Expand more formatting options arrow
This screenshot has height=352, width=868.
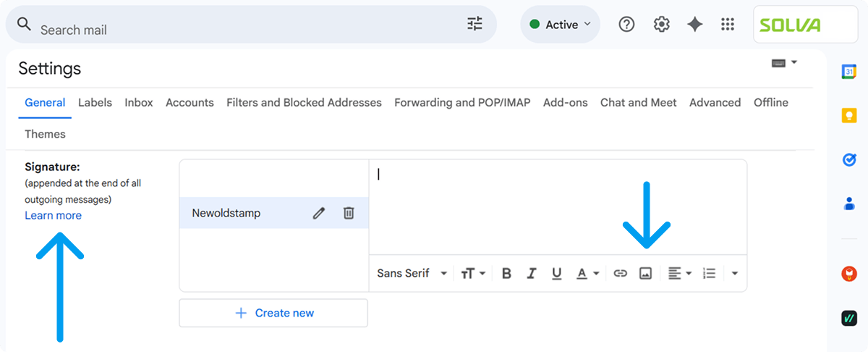point(735,273)
